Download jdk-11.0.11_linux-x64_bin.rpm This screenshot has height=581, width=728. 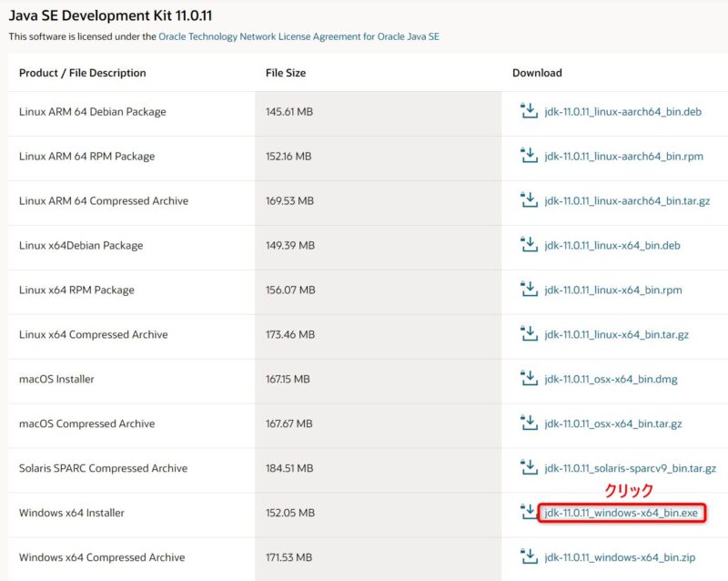[613, 290]
